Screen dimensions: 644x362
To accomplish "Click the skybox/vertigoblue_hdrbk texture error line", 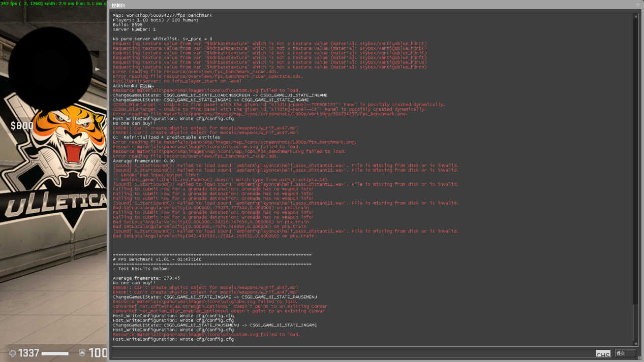I will click(x=270, y=48).
